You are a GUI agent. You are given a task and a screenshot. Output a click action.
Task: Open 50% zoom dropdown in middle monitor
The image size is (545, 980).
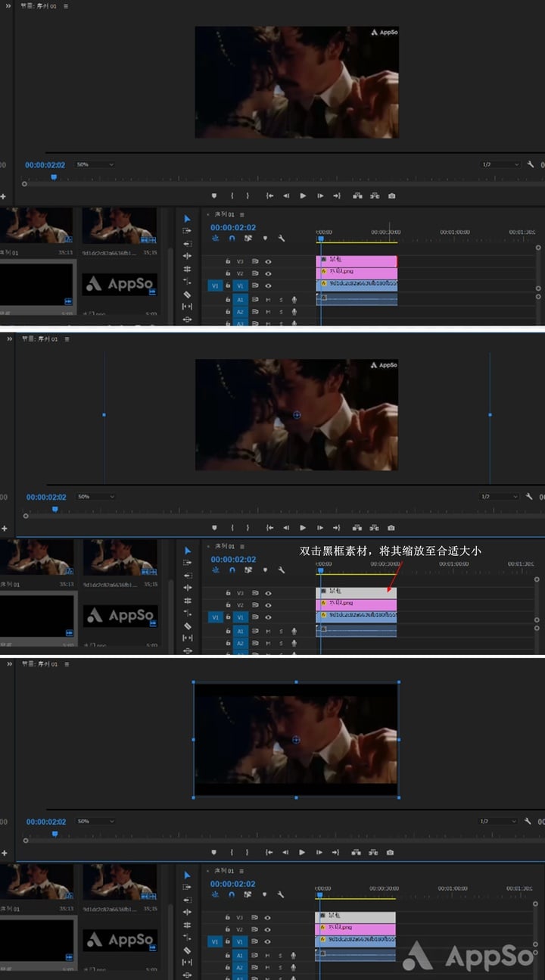(95, 497)
